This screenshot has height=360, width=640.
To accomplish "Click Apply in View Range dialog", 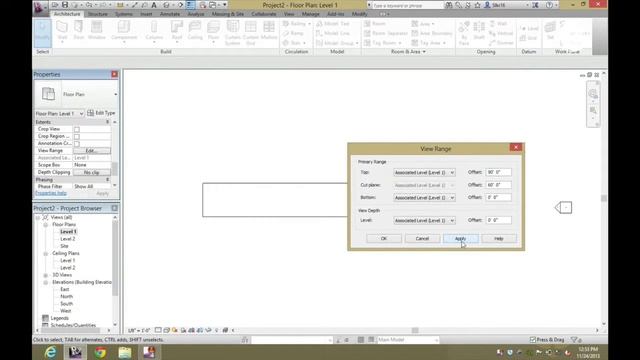I will [x=460, y=238].
